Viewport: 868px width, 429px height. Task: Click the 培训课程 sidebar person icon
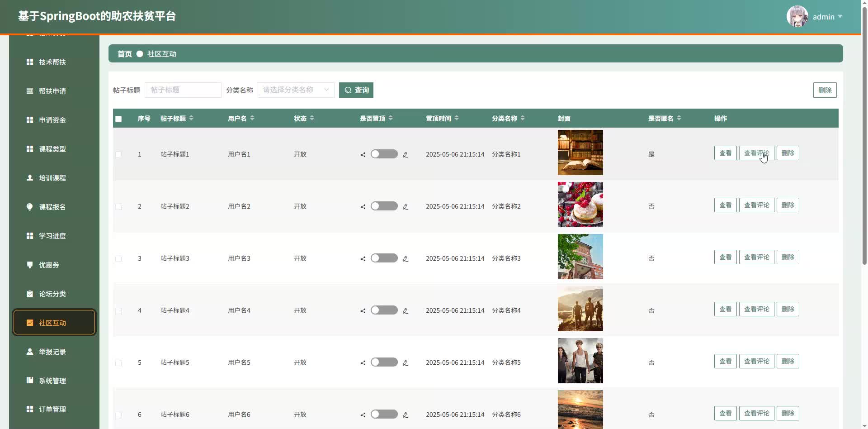click(x=30, y=178)
